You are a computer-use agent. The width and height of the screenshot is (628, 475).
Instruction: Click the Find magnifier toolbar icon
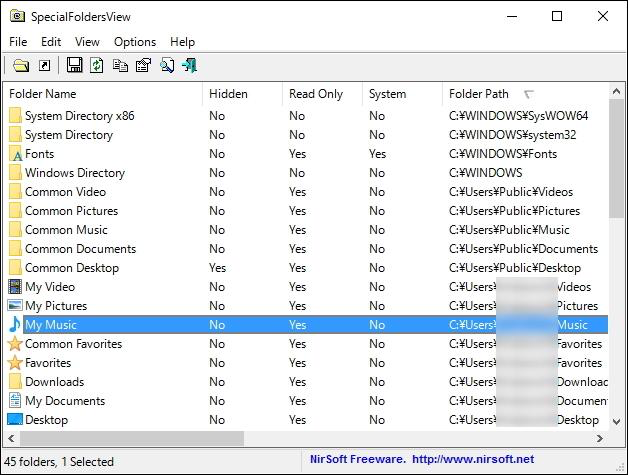tap(166, 66)
